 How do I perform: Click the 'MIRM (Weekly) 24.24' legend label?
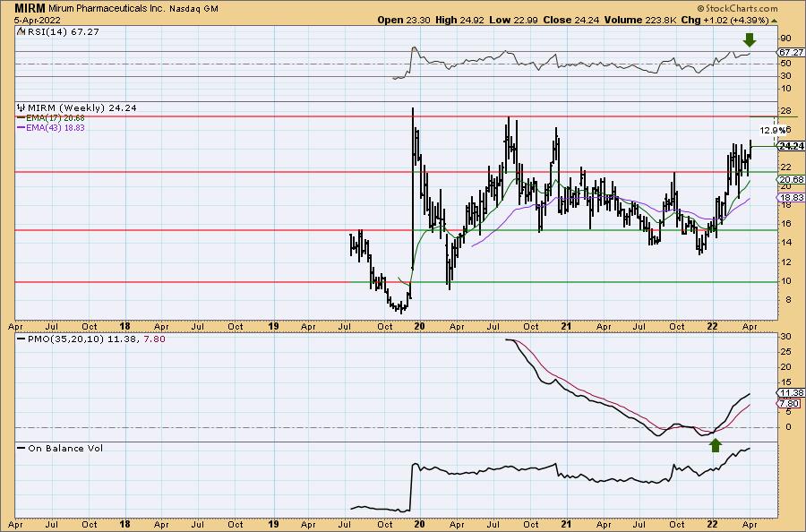click(82, 108)
